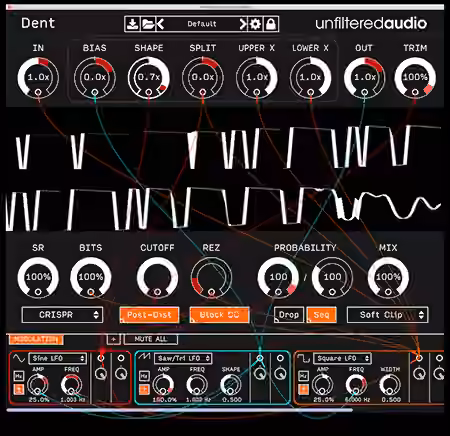Screen dimensions: 450x436
Task: Toggle Hz mode on Saw/Tri LFO
Action: (144, 376)
